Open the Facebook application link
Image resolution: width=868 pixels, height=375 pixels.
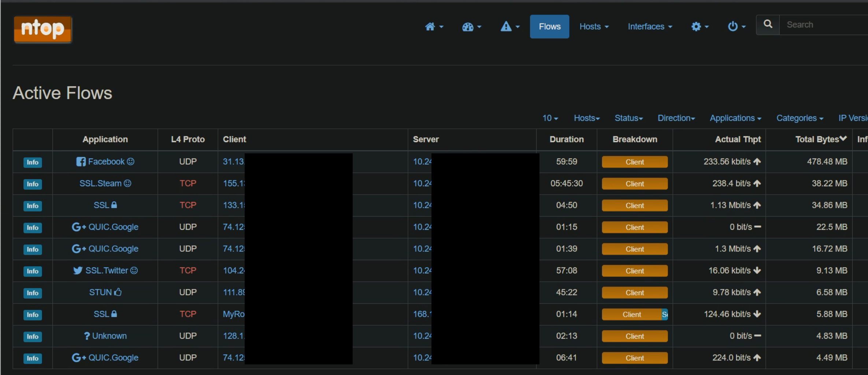point(106,162)
